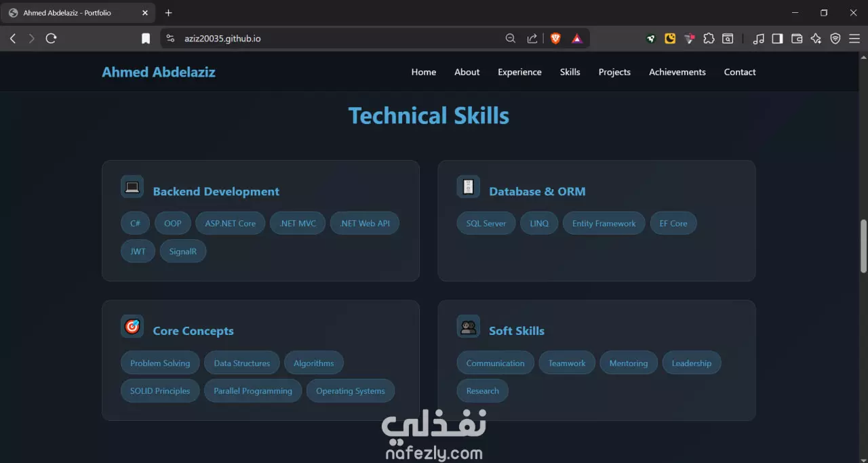Navigate to Home in the nav bar
The image size is (868, 463).
click(x=424, y=72)
